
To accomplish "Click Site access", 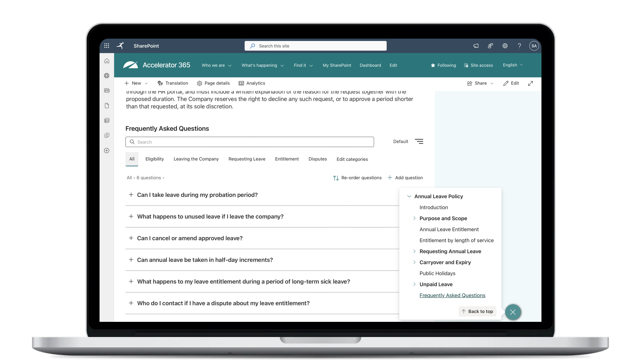I will point(478,65).
